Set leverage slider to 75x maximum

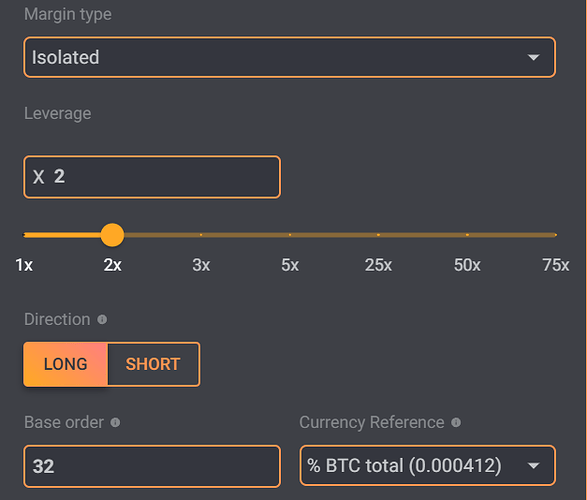click(556, 235)
